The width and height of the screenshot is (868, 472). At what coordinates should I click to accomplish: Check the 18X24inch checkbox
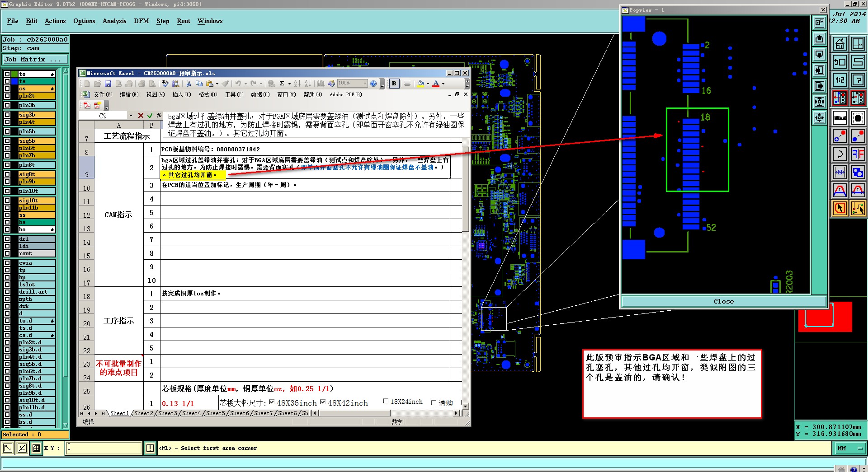386,401
